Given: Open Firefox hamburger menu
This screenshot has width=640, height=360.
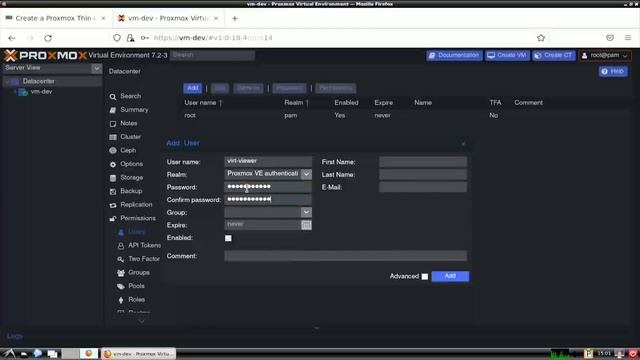Looking at the screenshot, I should [x=628, y=38].
